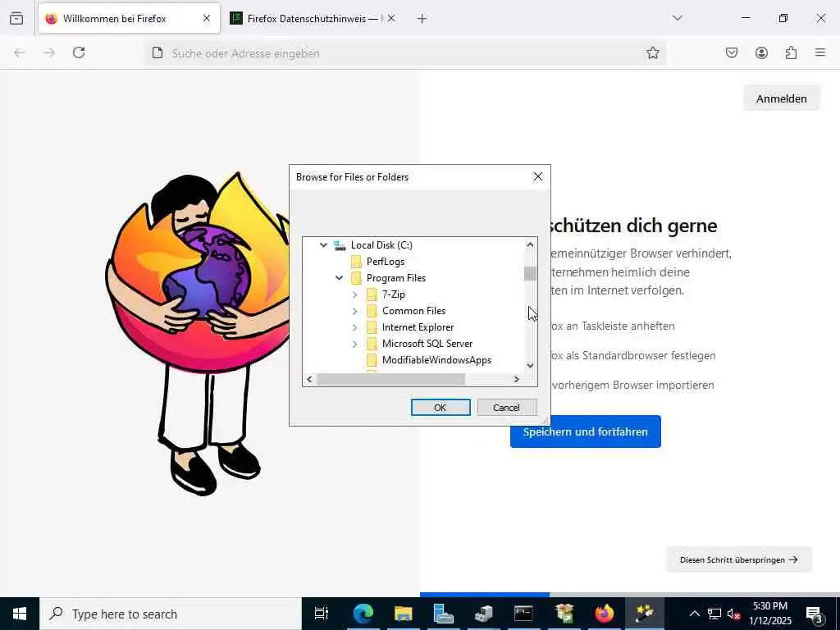Viewport: 840px width, 630px height.
Task: Click Speichern und fortfahren button
Action: [585, 431]
